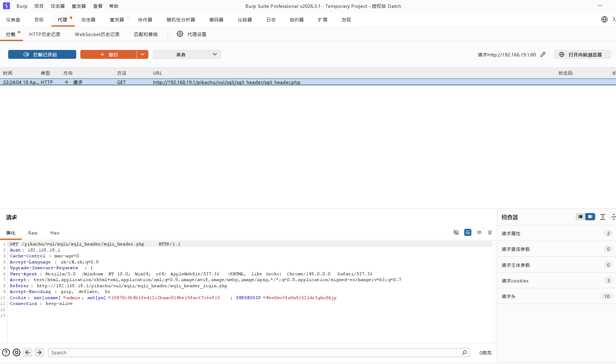The width and height of the screenshot is (616, 364).
Task: Toggle the Intercept is on button
Action: (x=42, y=54)
